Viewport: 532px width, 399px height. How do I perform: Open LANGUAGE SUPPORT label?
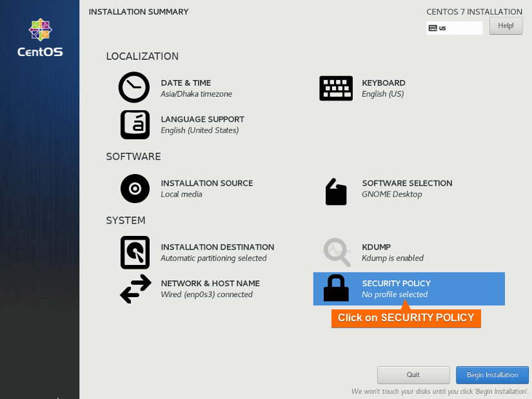tap(202, 119)
